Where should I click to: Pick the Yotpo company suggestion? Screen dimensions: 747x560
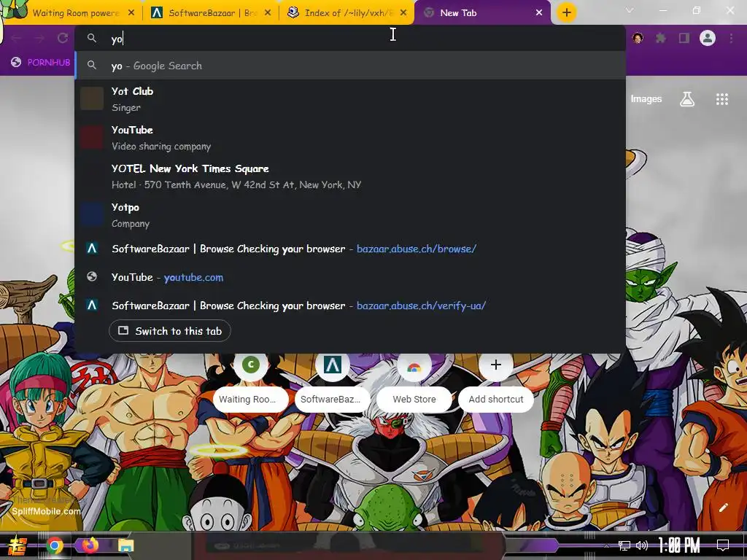pos(350,215)
